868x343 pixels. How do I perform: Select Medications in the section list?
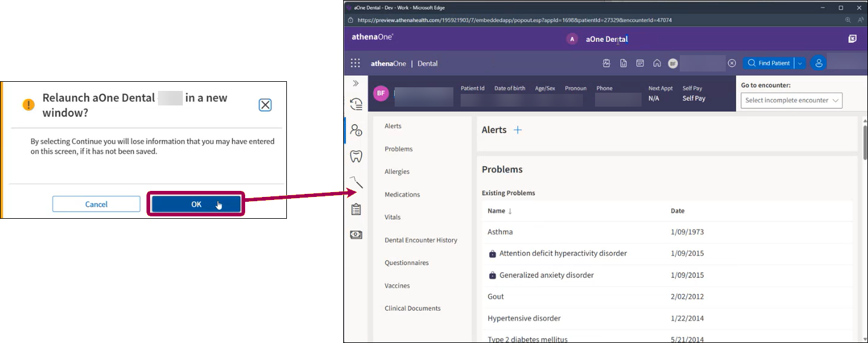coord(402,195)
